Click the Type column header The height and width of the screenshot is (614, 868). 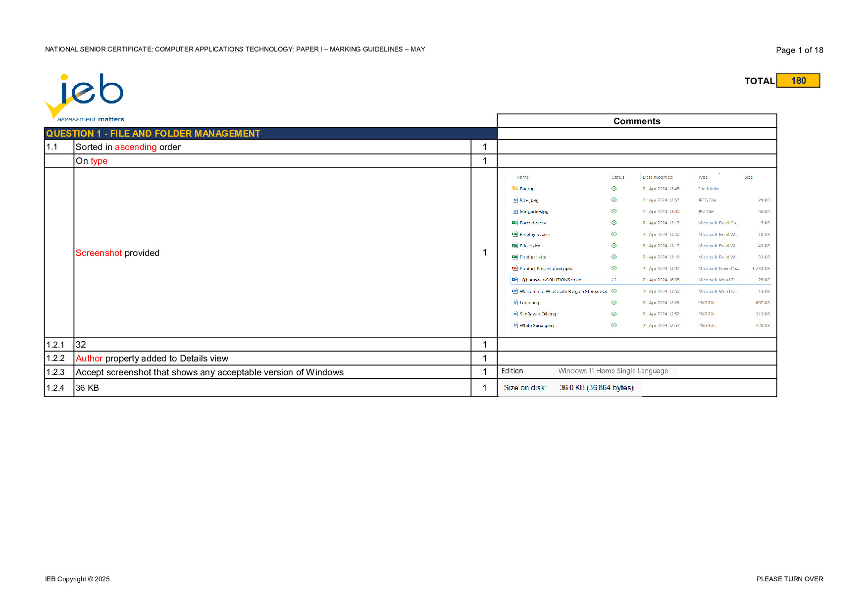703,177
